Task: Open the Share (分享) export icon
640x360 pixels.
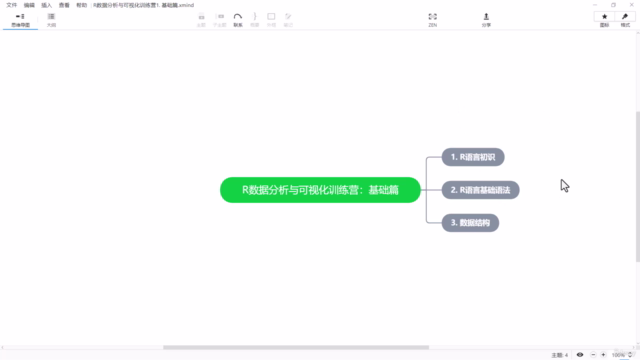Action: click(486, 20)
